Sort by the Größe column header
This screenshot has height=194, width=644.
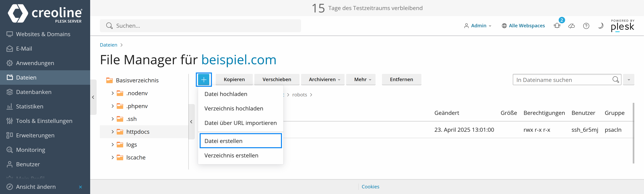click(x=509, y=113)
